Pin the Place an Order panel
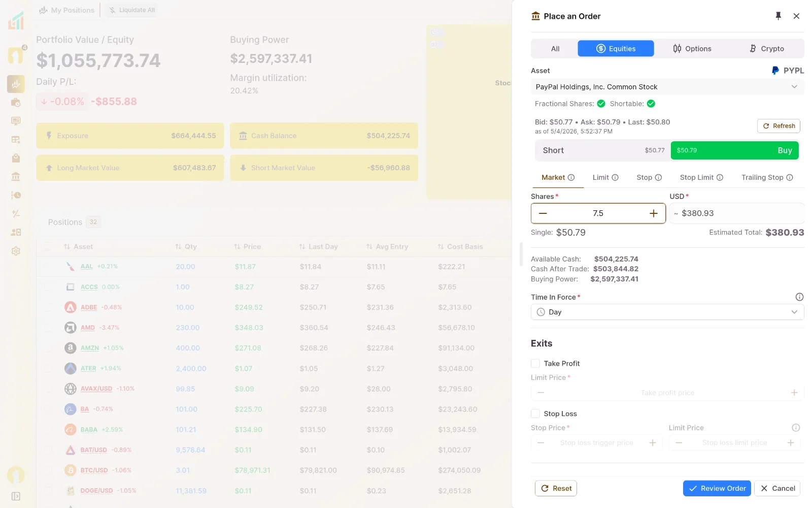812x508 pixels. 778,16
